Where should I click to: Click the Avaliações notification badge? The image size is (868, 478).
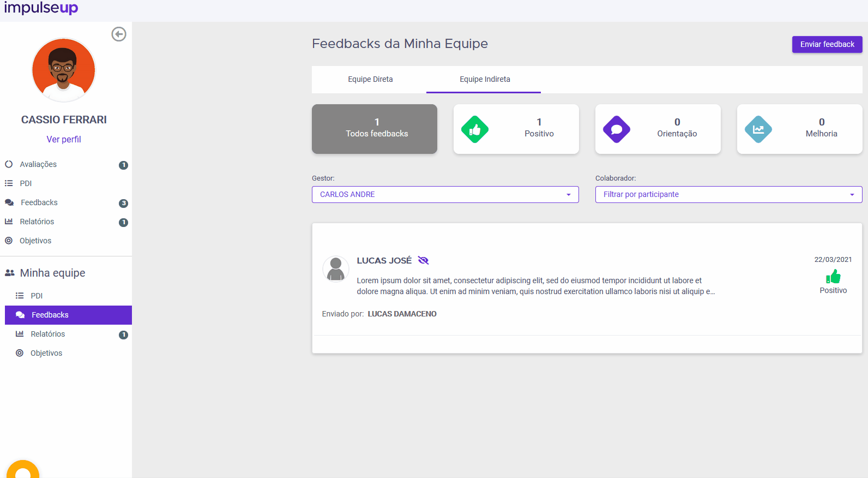[x=124, y=165]
